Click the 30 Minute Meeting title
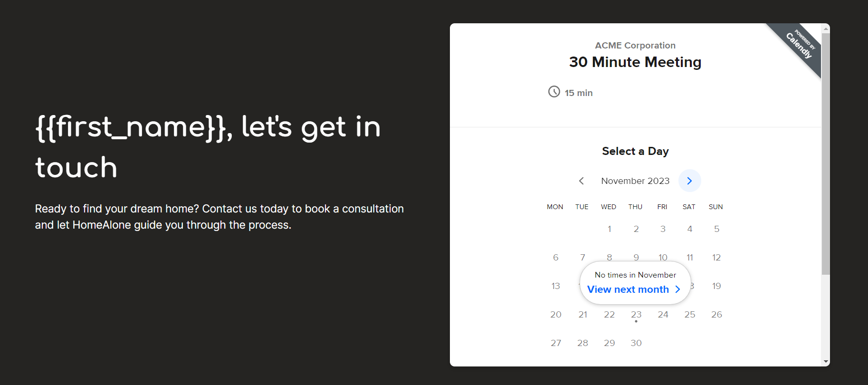Image resolution: width=868 pixels, height=385 pixels. [x=635, y=62]
